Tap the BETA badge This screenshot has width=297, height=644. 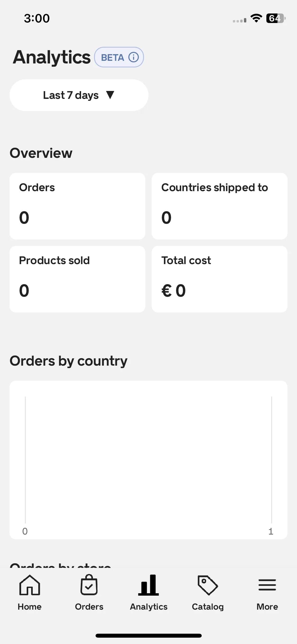tap(119, 57)
